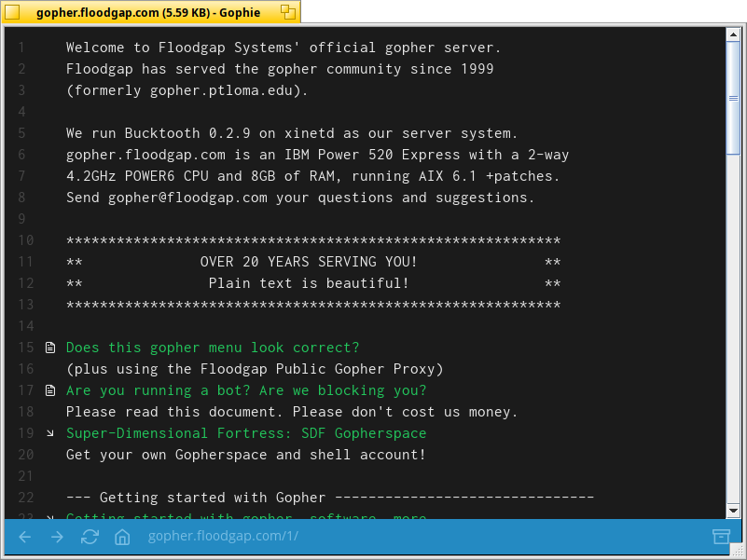Screen dimensions: 747x560
Task: Click the line 'gopher.floodgap.com is an IBM Power 520'
Action: point(317,155)
